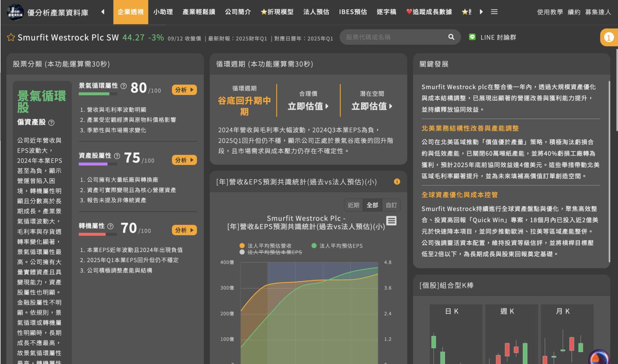
Task: Click 使用教學 link
Action: (550, 12)
